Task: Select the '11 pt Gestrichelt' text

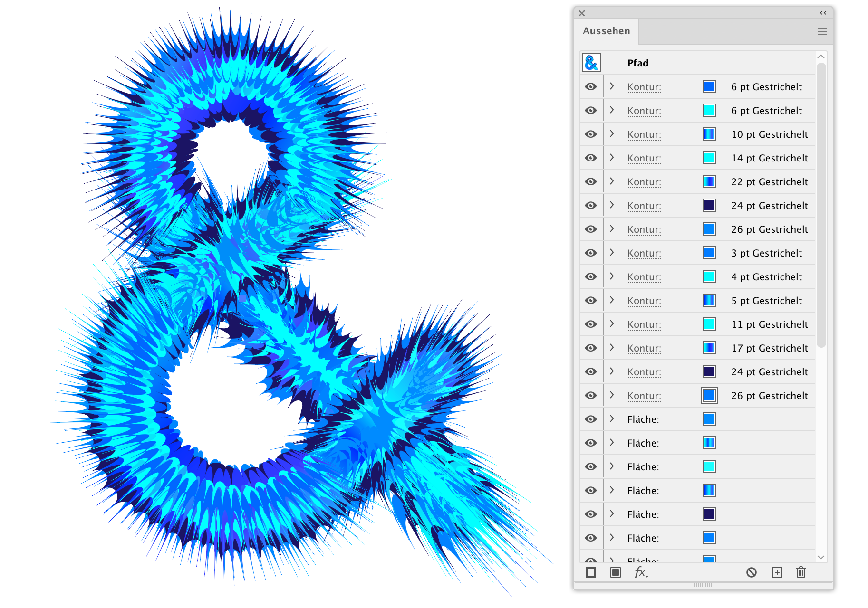Action: (770, 324)
